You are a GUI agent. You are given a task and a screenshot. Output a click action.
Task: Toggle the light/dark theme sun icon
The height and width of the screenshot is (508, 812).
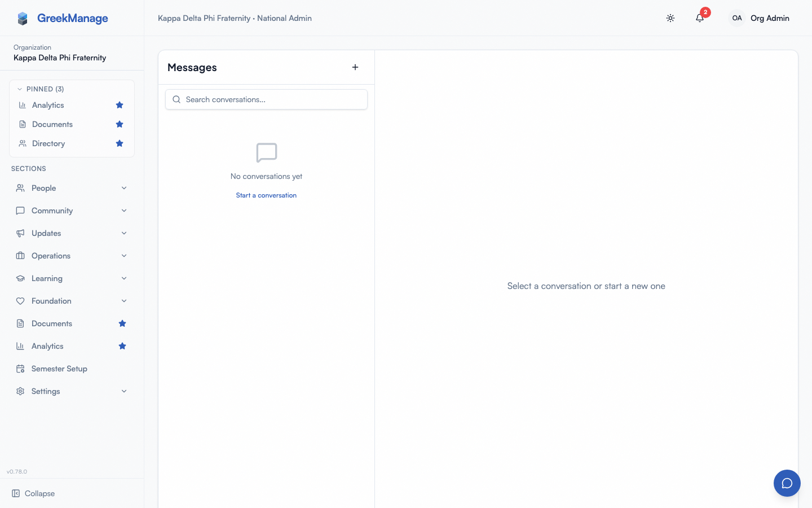(x=670, y=18)
